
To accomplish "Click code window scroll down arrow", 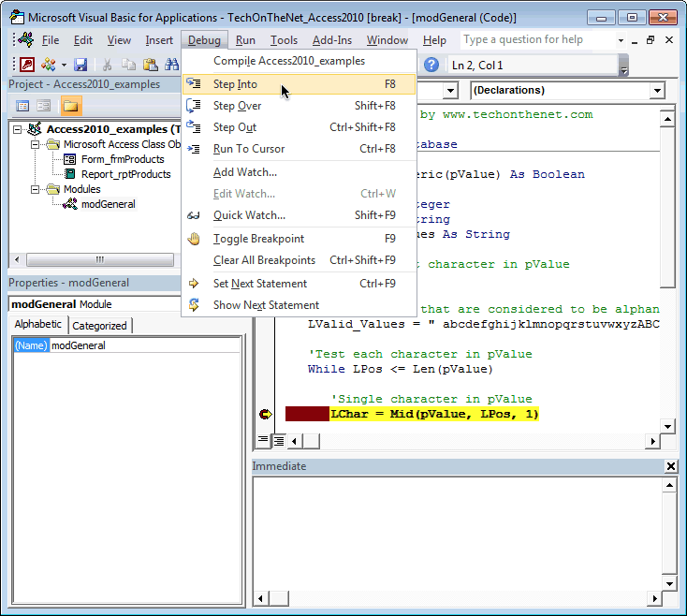I will tap(667, 426).
